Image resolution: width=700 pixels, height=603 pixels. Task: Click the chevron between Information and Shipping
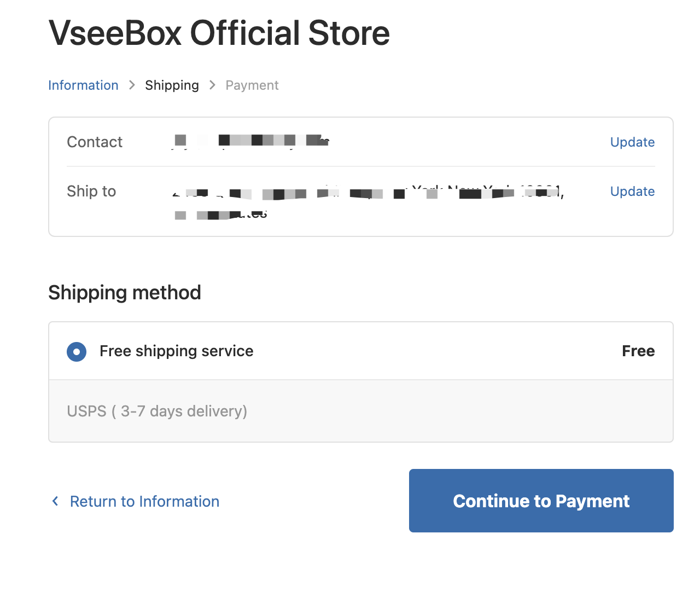[x=132, y=85]
